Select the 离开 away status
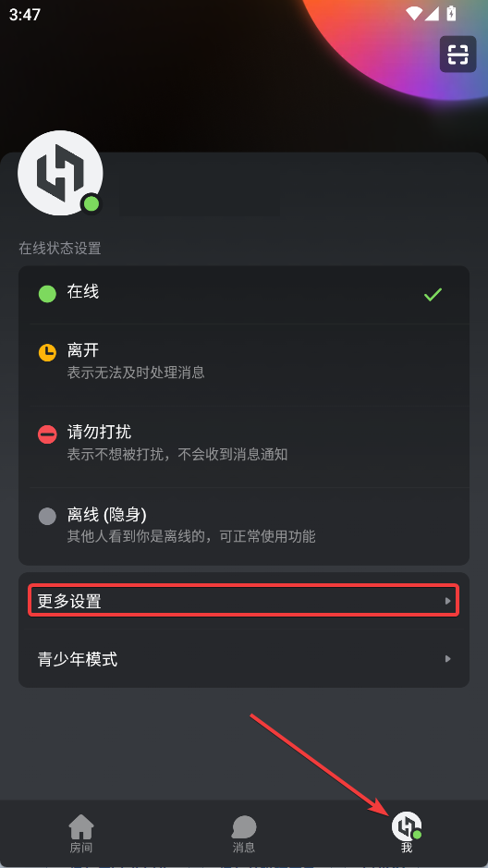488x868 pixels. point(244,364)
